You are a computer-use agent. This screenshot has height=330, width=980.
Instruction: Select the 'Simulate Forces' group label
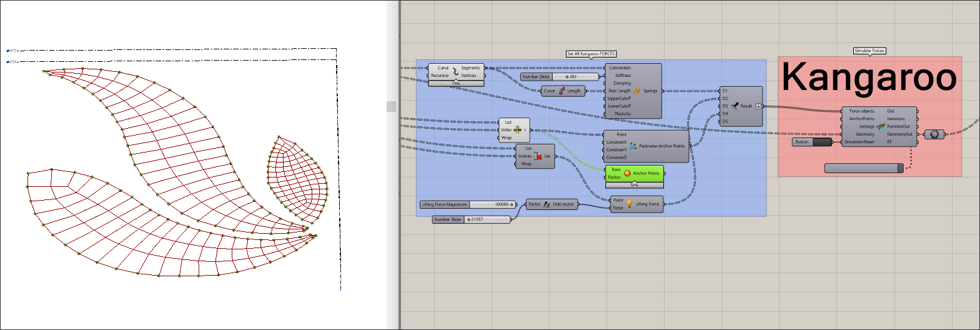tap(869, 51)
